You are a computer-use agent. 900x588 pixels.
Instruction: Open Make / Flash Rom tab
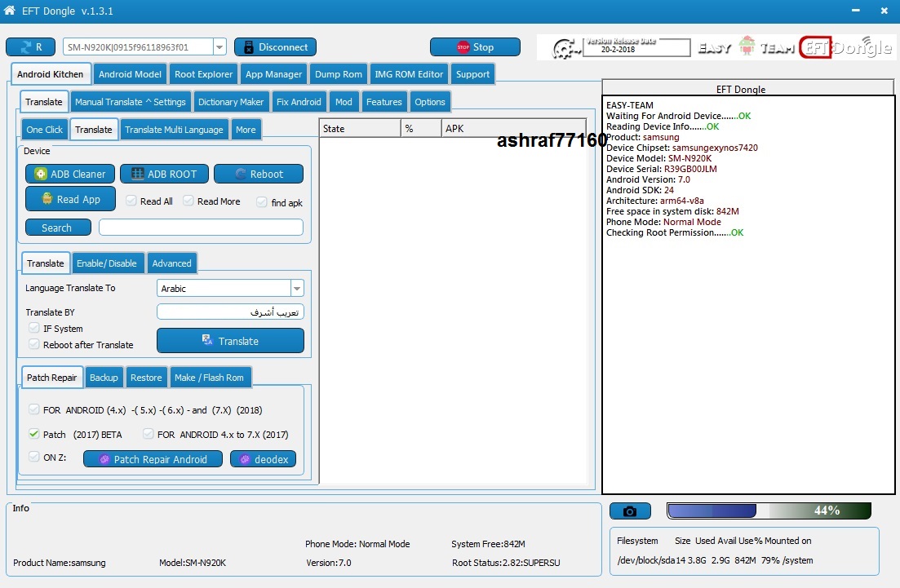point(210,378)
